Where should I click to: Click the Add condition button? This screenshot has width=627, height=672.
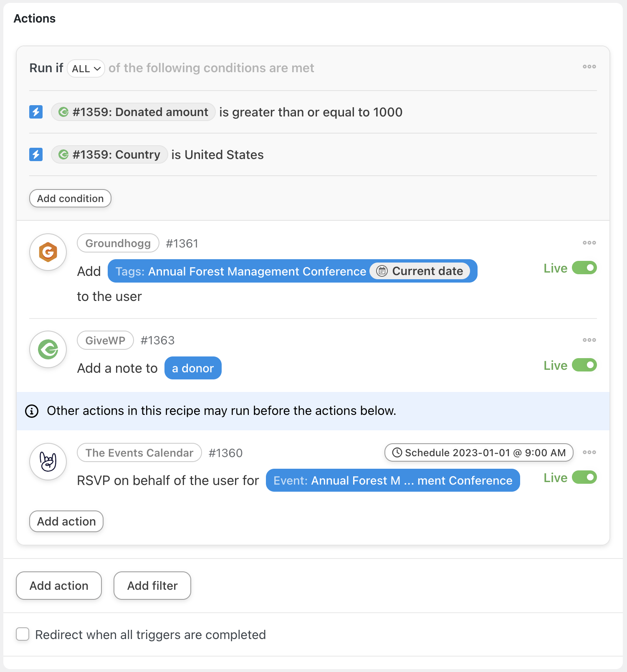coord(70,198)
